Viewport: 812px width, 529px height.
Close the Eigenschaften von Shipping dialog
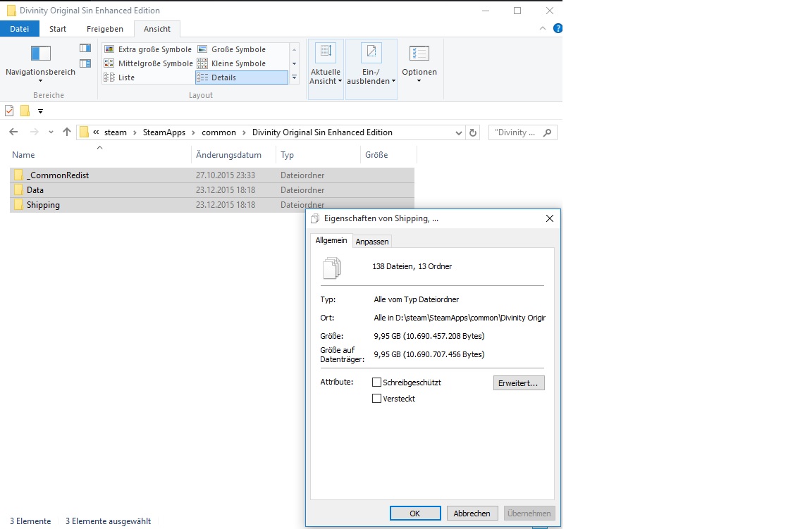[x=550, y=218]
